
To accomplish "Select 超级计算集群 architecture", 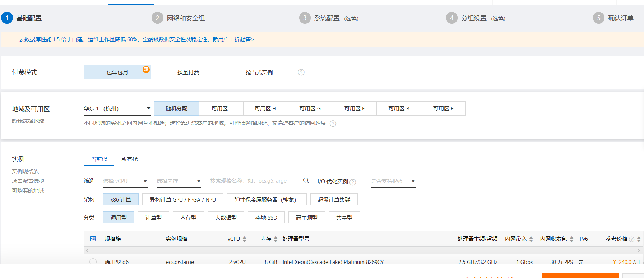I will 334,199.
